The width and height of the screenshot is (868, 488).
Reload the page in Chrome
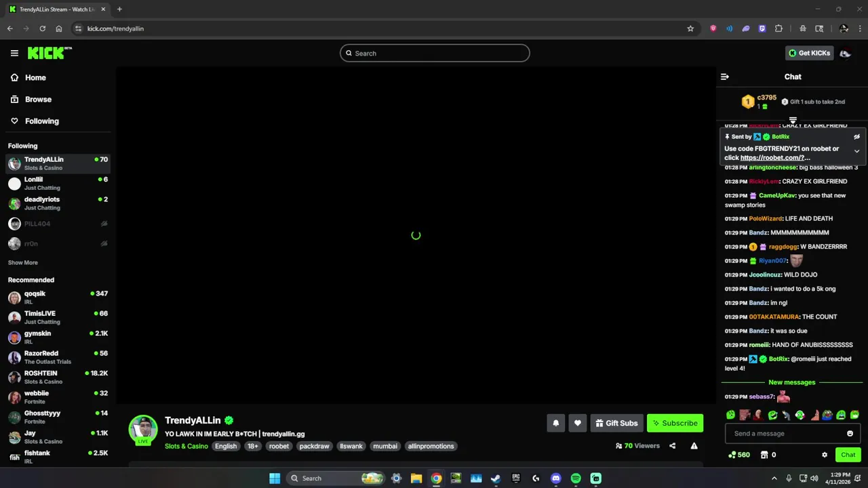[x=42, y=28]
